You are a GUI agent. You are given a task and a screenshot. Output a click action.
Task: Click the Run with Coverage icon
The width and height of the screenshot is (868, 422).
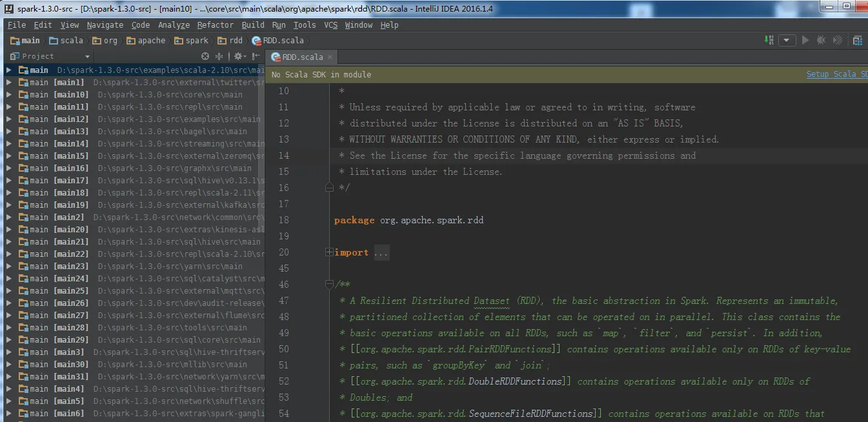(838, 40)
